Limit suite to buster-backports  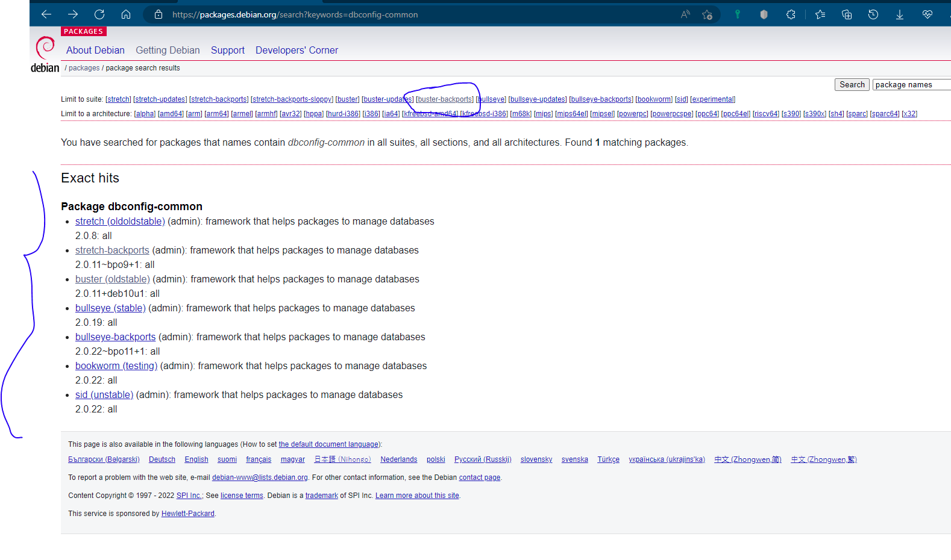445,99
